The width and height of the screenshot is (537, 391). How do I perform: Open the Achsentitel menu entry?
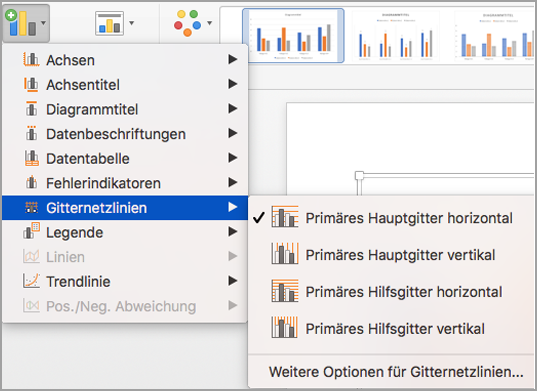pyautogui.click(x=125, y=85)
